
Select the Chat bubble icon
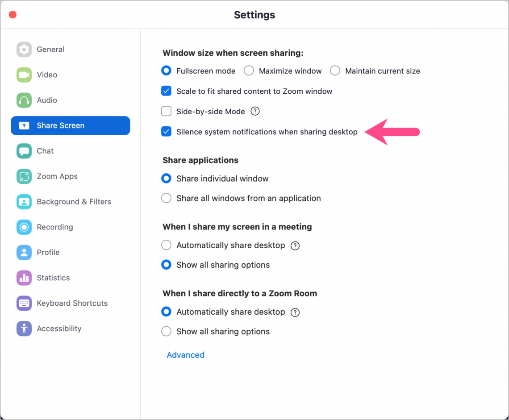24,151
